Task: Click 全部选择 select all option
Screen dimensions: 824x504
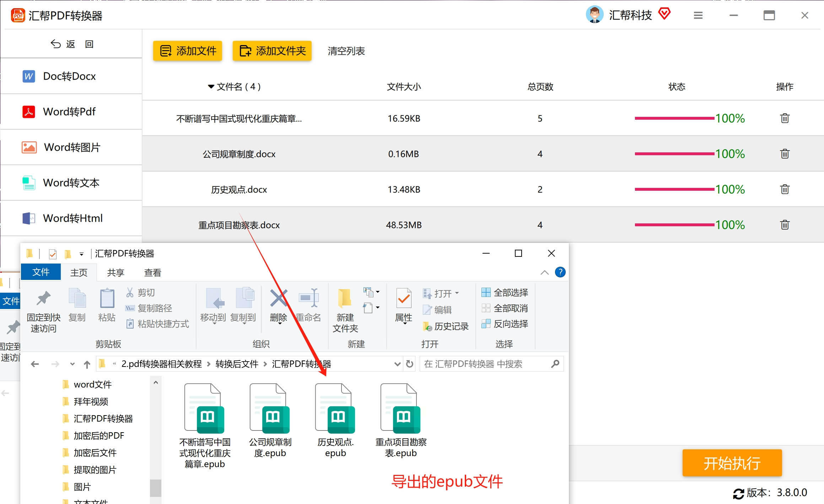Action: (x=505, y=293)
